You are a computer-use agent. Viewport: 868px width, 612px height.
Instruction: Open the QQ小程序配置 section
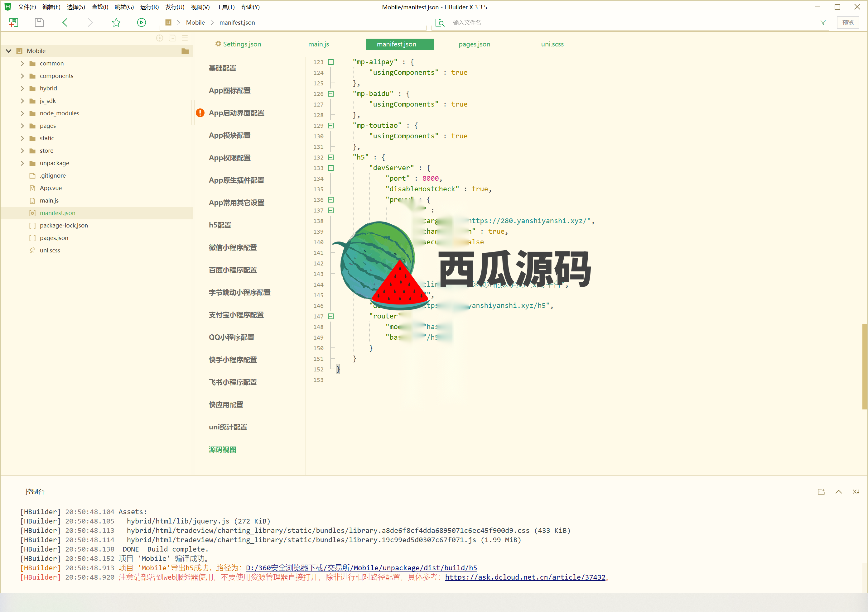[x=231, y=337]
